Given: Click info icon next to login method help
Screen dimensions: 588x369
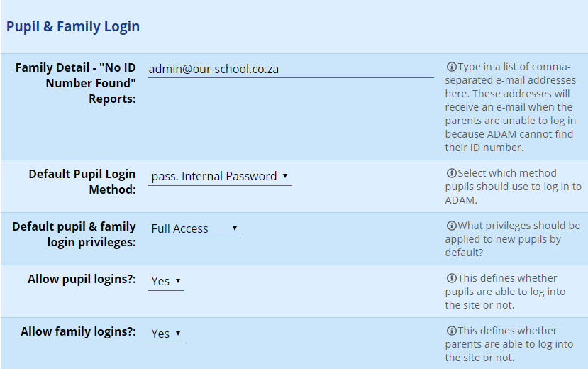Looking at the screenshot, I should [x=451, y=173].
